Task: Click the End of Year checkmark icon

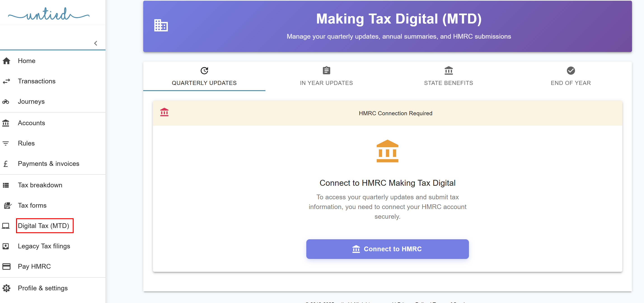Action: 571,71
